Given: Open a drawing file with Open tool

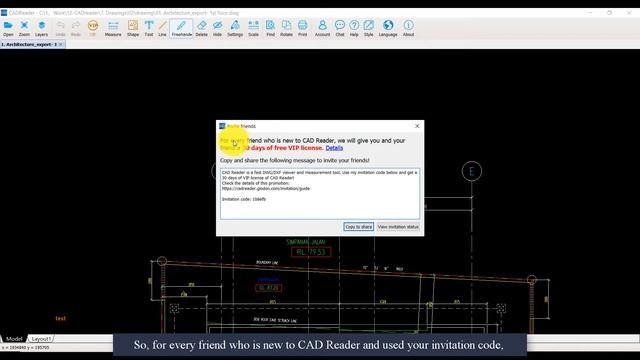Looking at the screenshot, I should pos(8,29).
